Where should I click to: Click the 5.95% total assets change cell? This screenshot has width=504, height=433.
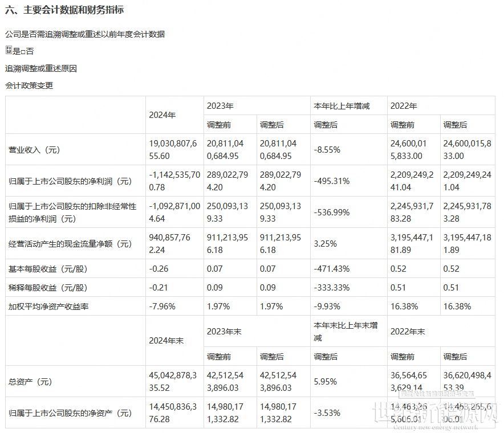(326, 382)
